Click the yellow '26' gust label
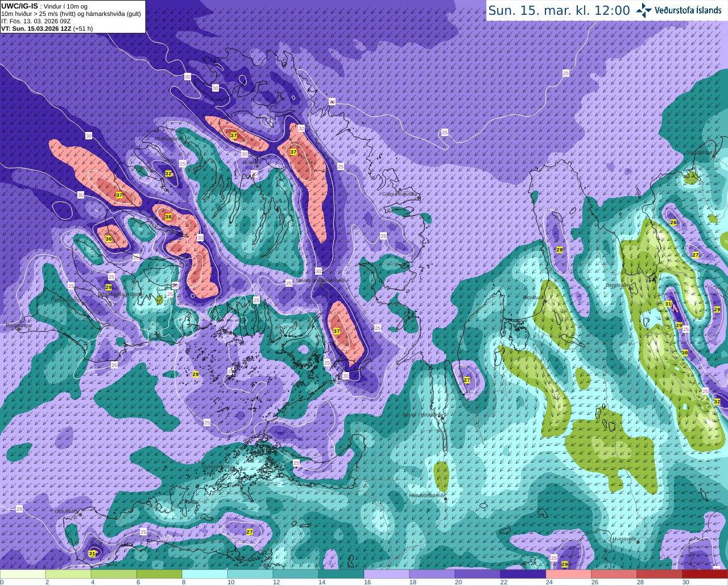The width and height of the screenshot is (728, 586). tap(673, 222)
